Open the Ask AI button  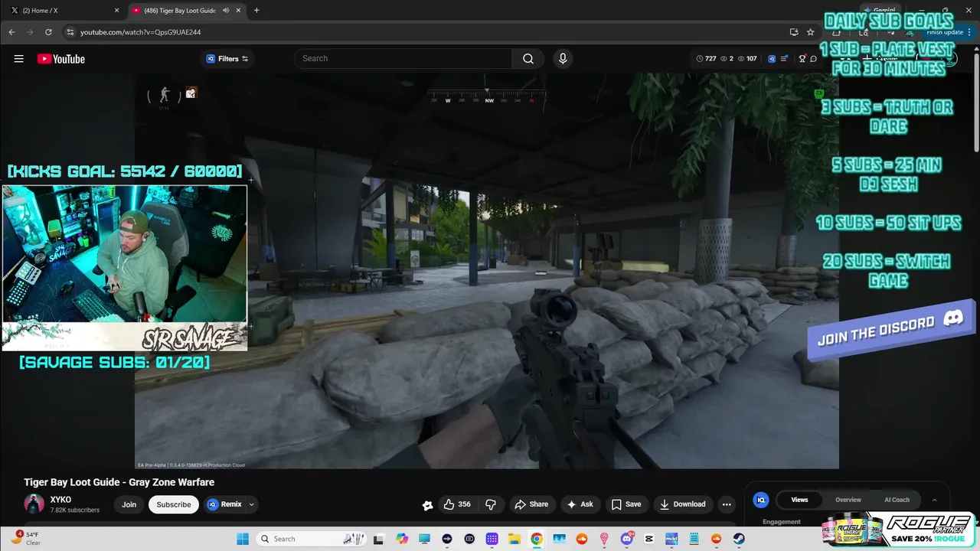pyautogui.click(x=580, y=504)
